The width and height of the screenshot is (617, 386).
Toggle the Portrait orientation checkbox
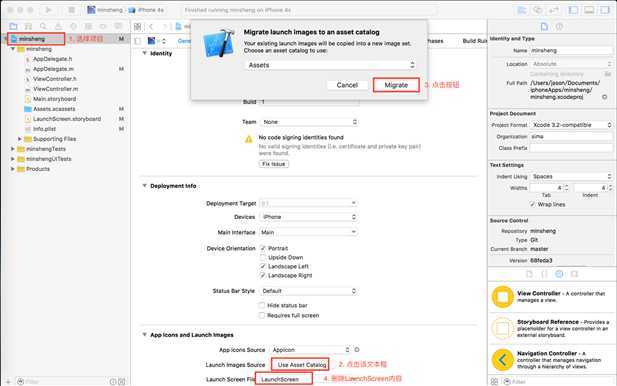[x=263, y=248]
